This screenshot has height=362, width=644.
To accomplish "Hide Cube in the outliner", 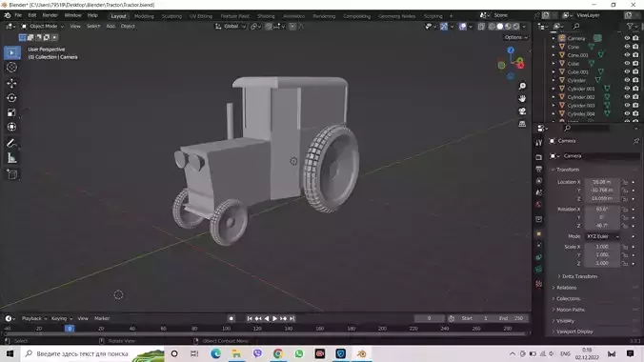I will pos(627,63).
